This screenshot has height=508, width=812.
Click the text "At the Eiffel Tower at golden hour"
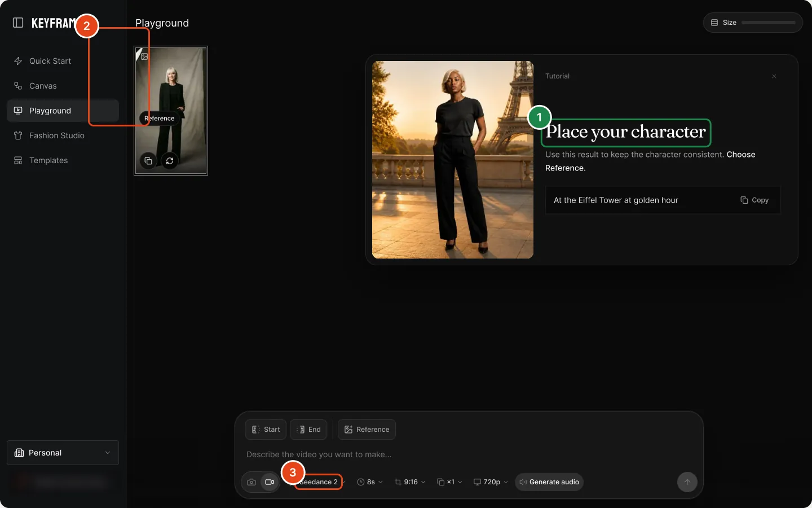tap(616, 200)
